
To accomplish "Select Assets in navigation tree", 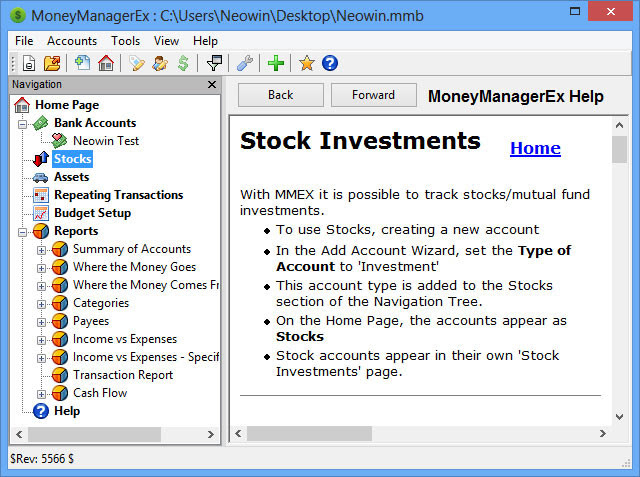I will [71, 177].
